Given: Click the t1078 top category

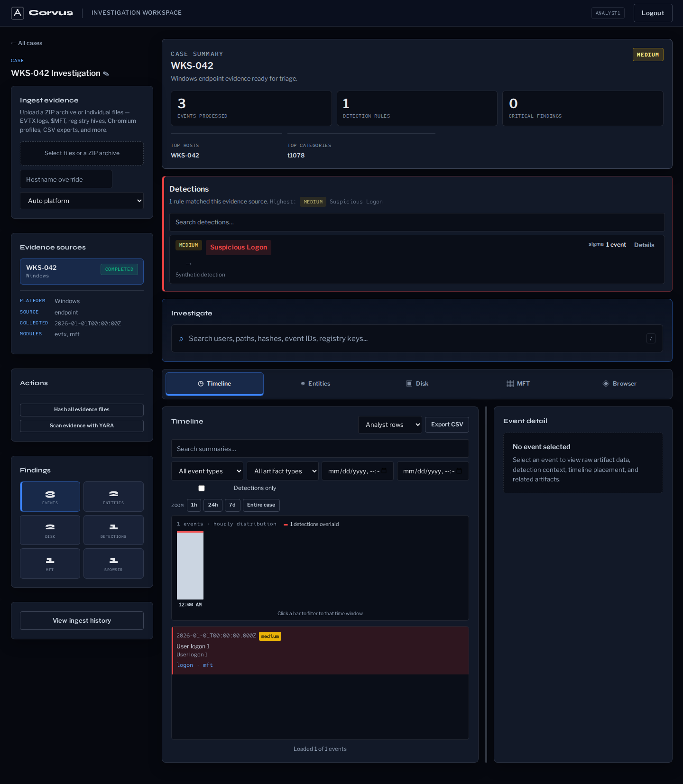Looking at the screenshot, I should (x=296, y=156).
